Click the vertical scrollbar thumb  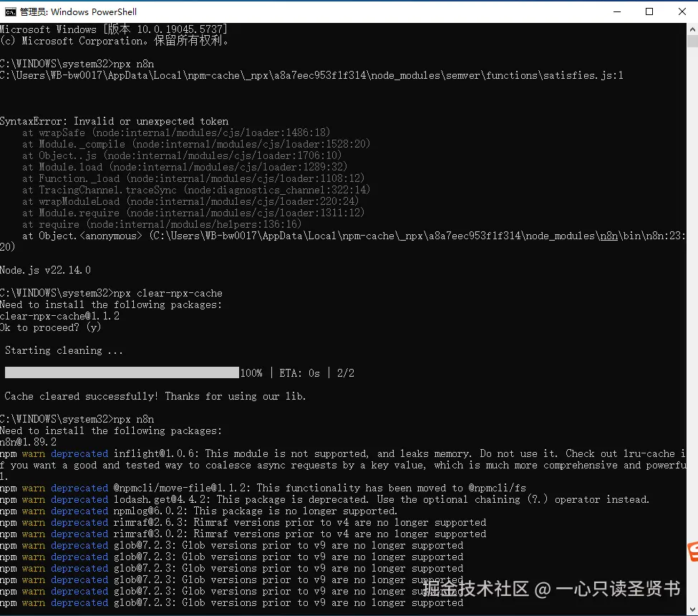coord(692,42)
